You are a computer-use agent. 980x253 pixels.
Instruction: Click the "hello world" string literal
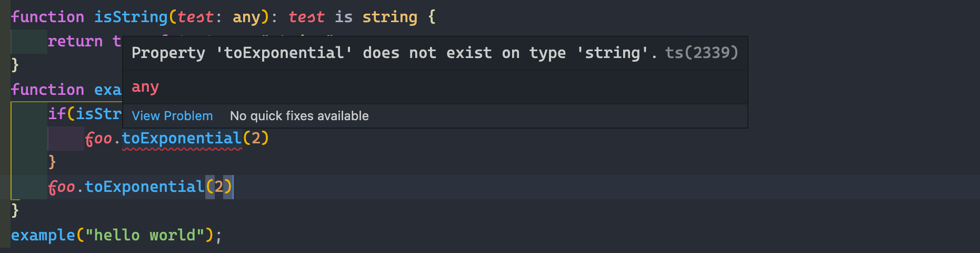[x=145, y=235]
